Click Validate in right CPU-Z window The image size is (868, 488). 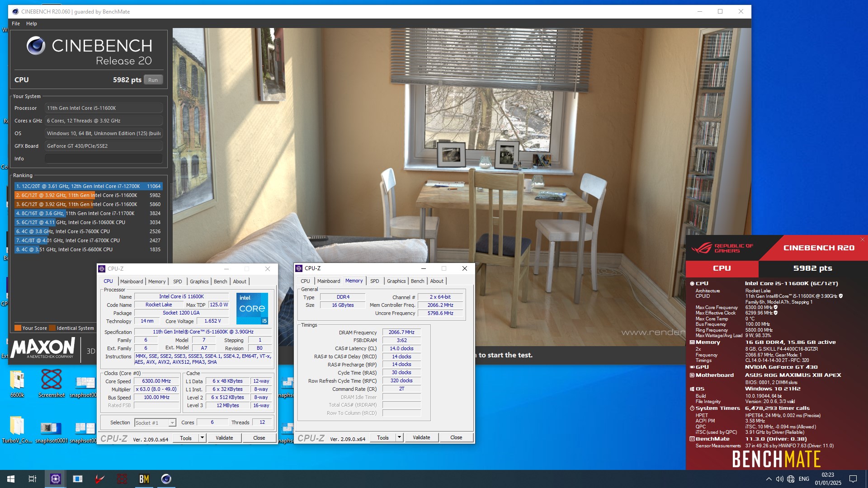421,437
